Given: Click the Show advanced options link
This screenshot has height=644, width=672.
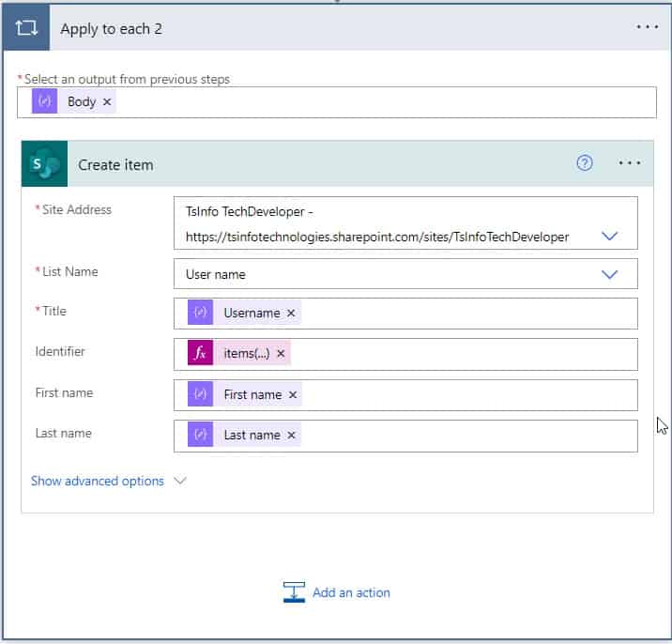Looking at the screenshot, I should [98, 481].
